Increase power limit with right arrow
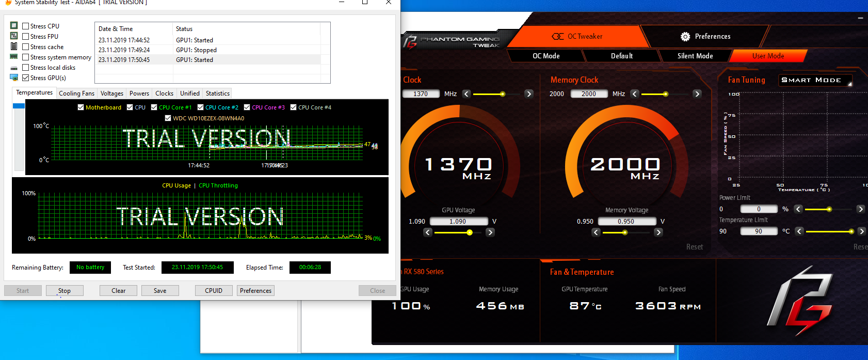Screen dimensions: 868x360 (x=860, y=209)
